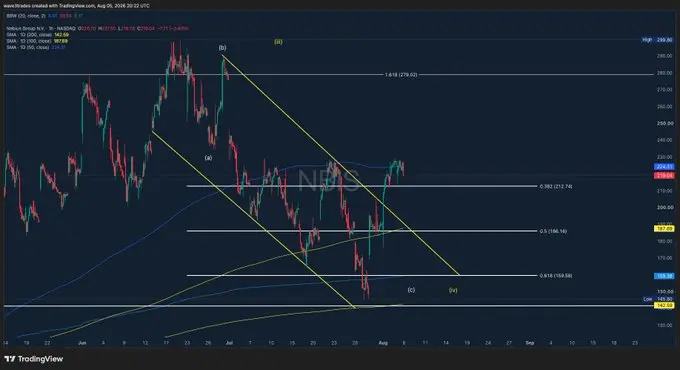
Task: Click the (c) wave label
Action: coord(411,289)
